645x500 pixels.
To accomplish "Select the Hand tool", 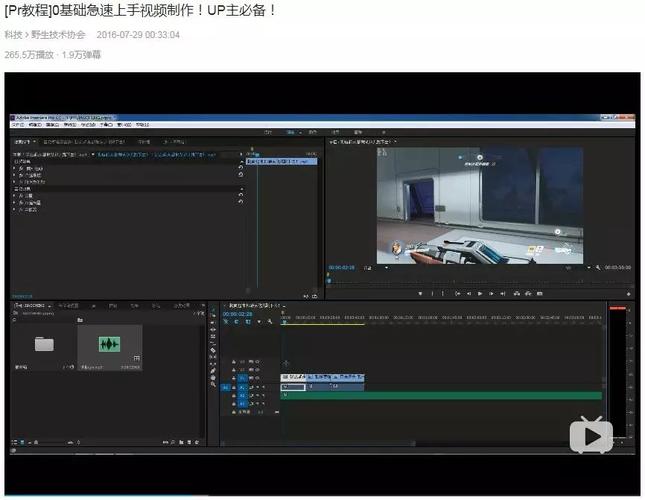I will pyautogui.click(x=213, y=378).
